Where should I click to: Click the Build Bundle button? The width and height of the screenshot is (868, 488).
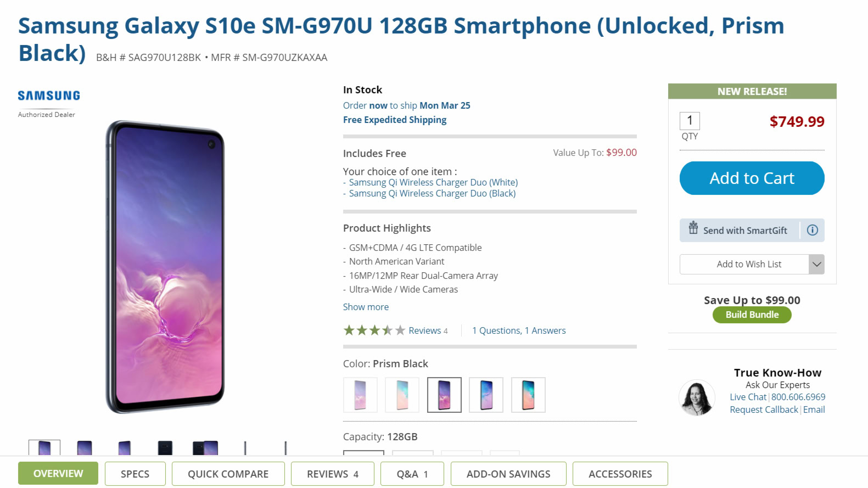pyautogui.click(x=752, y=315)
